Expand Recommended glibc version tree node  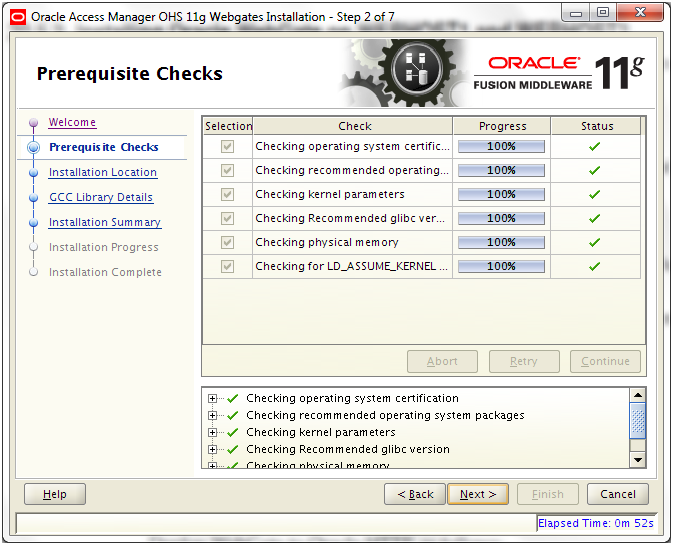pos(212,449)
